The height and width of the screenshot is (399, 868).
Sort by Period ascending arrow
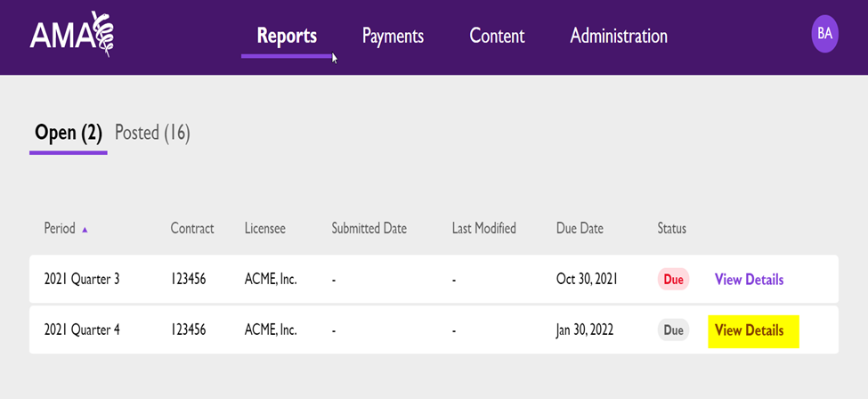[x=85, y=229]
